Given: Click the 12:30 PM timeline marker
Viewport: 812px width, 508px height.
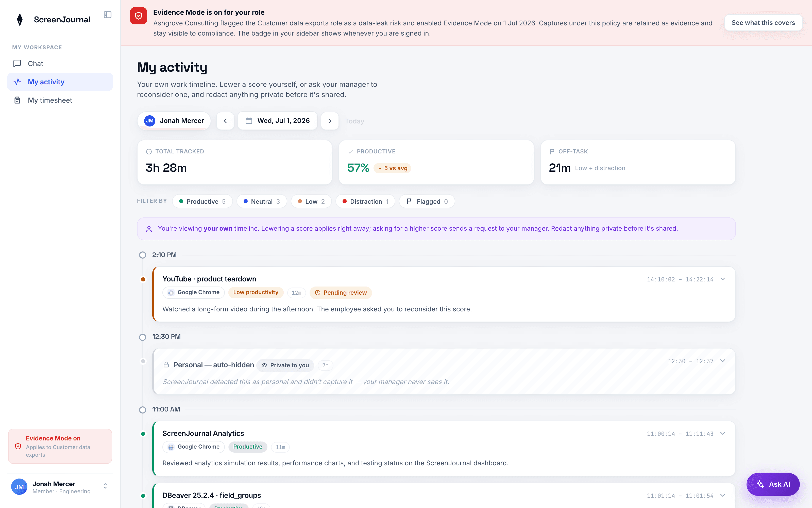Looking at the screenshot, I should pyautogui.click(x=143, y=337).
